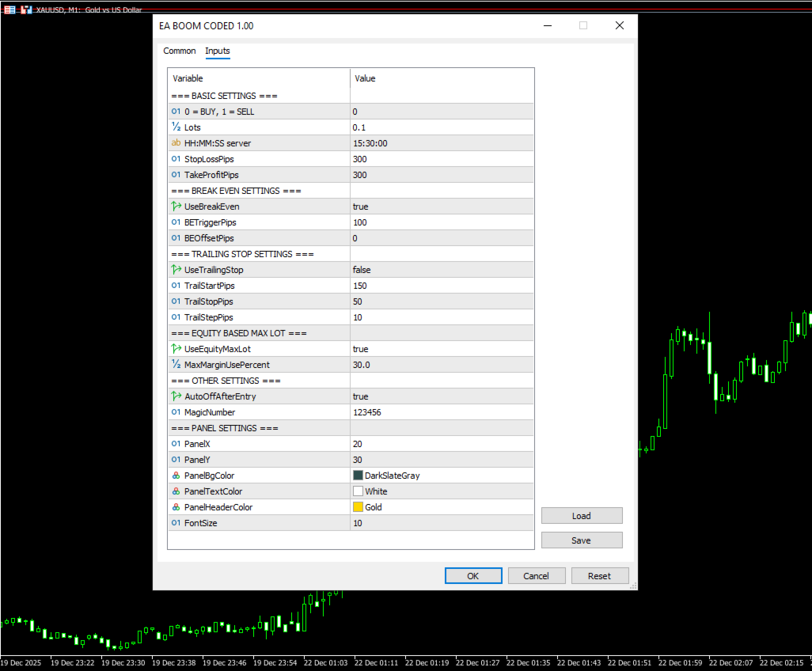Click the integer icon beside TrailStopPips
Screen dimensions: 812x671
tap(176, 301)
